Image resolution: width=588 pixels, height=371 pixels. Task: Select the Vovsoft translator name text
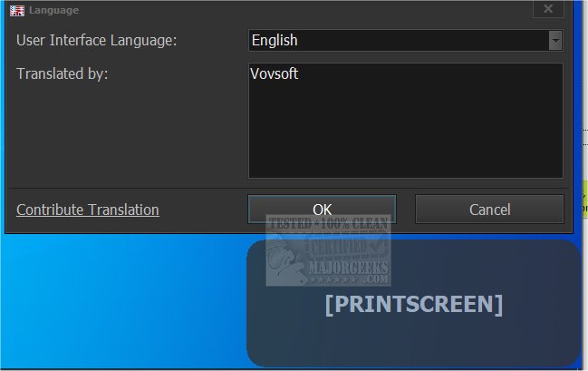tap(274, 74)
